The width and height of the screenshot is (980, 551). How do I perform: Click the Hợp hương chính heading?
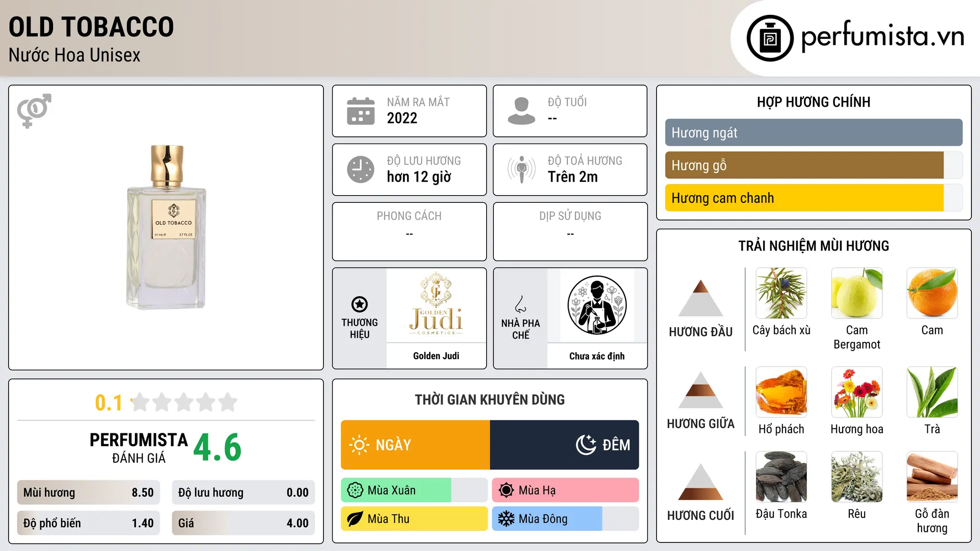tap(813, 102)
